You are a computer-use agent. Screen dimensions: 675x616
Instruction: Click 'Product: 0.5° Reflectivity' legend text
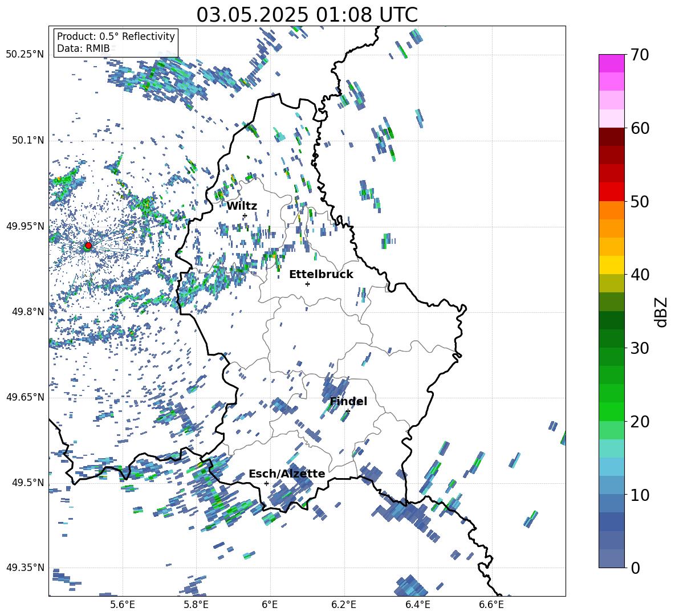pos(116,36)
